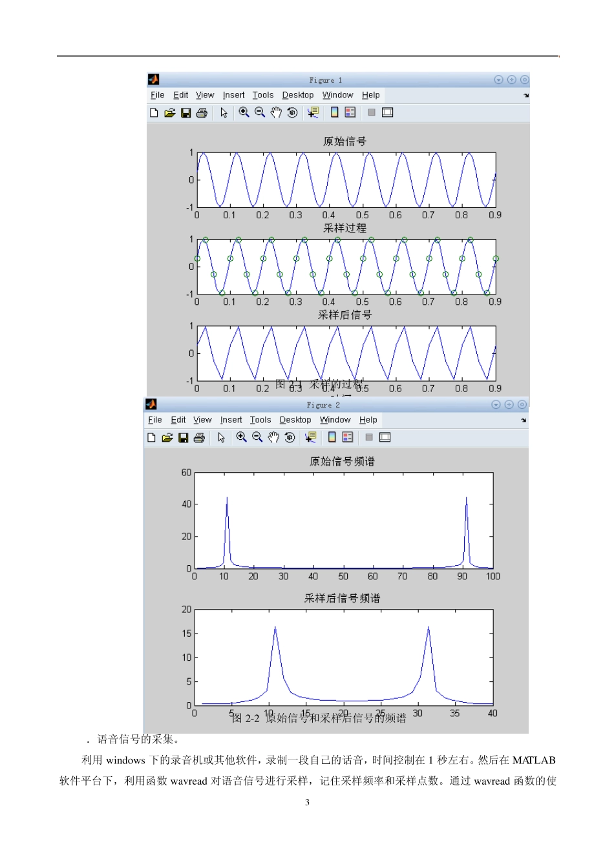This screenshot has width=614, height=868.
Task: Click Show Plot Tools icon in Figure 2
Action: (x=385, y=437)
